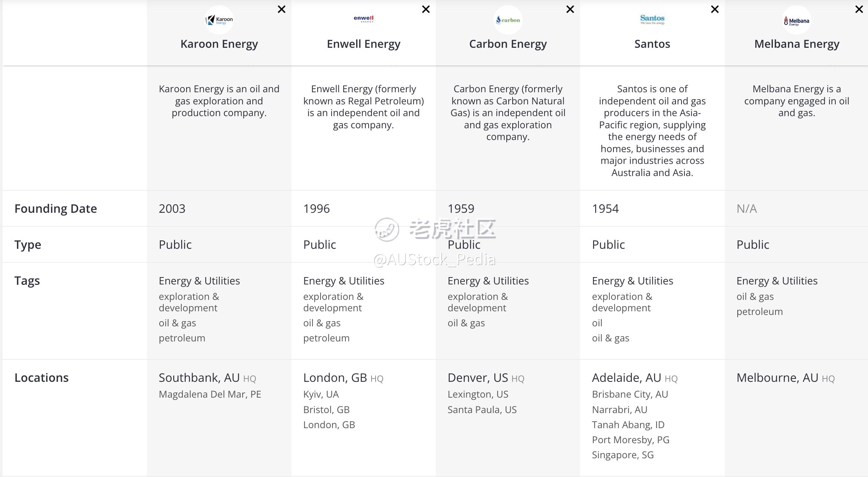The height and width of the screenshot is (477, 868).
Task: Remove Carbon Energy column with X
Action: (x=570, y=9)
